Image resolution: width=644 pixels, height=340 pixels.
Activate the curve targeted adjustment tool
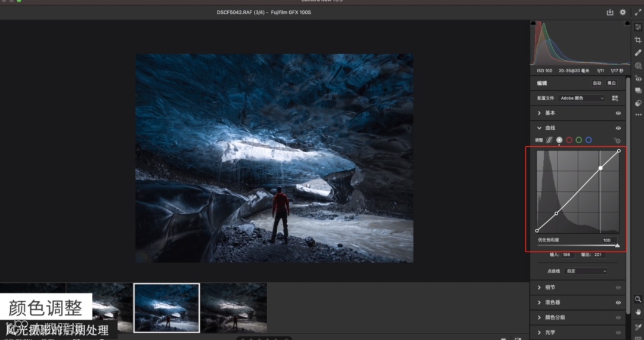click(617, 140)
